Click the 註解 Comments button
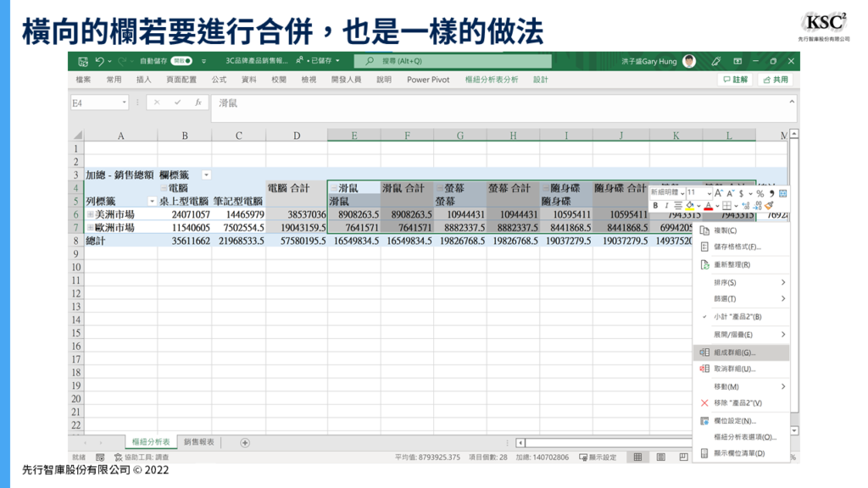The height and width of the screenshot is (488, 868). click(x=735, y=80)
